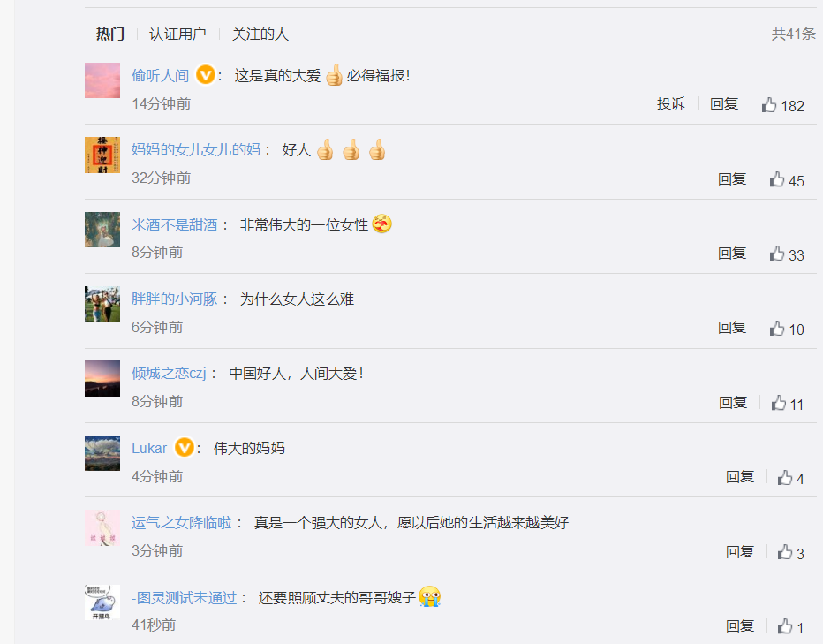
Task: Switch to the 关注的人 tab
Action: [260, 34]
